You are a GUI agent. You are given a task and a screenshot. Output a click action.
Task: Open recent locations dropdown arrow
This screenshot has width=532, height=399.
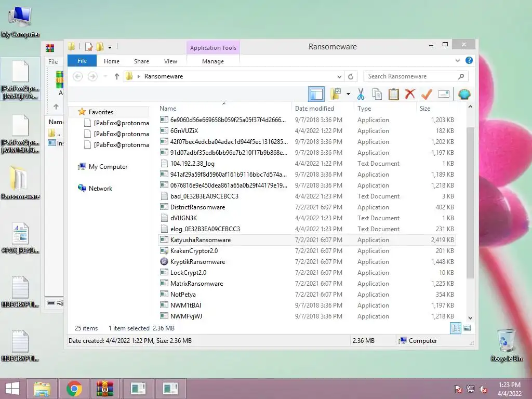point(105,76)
